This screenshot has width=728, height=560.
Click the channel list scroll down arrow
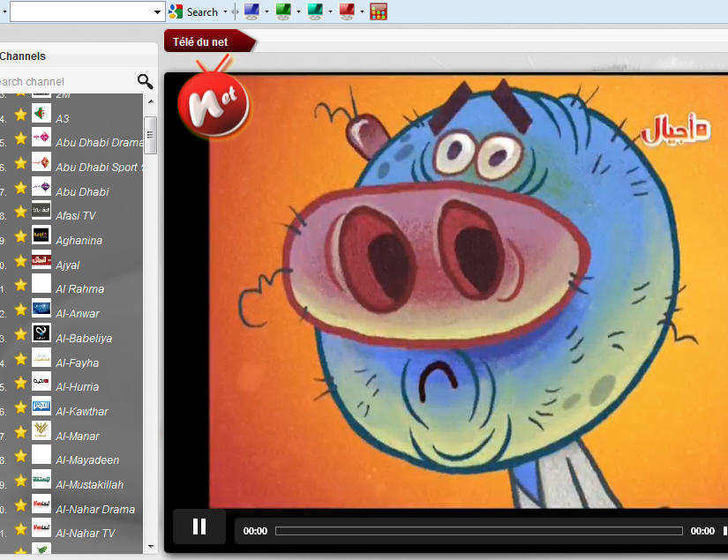point(150,547)
